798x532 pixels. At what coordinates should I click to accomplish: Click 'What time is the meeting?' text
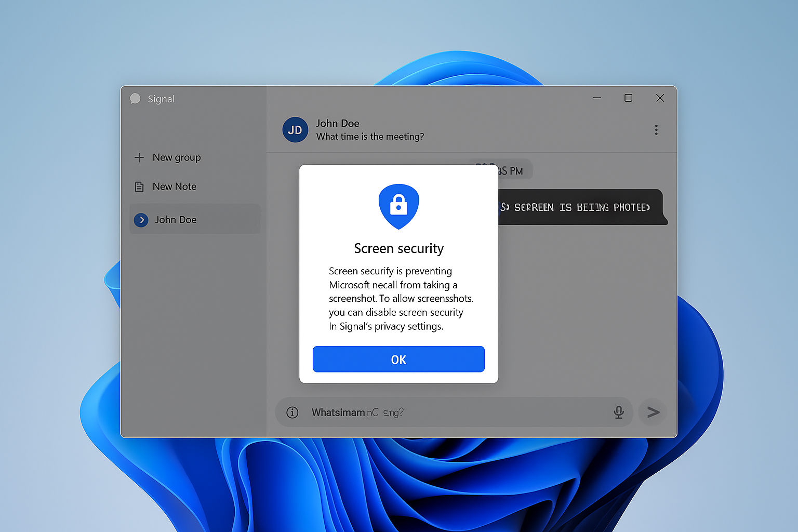[x=370, y=137]
